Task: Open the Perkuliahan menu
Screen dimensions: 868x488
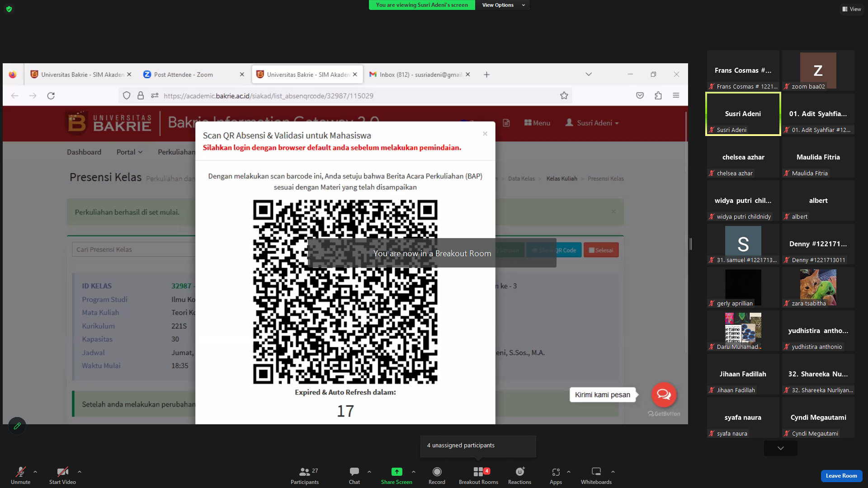Action: click(x=176, y=152)
